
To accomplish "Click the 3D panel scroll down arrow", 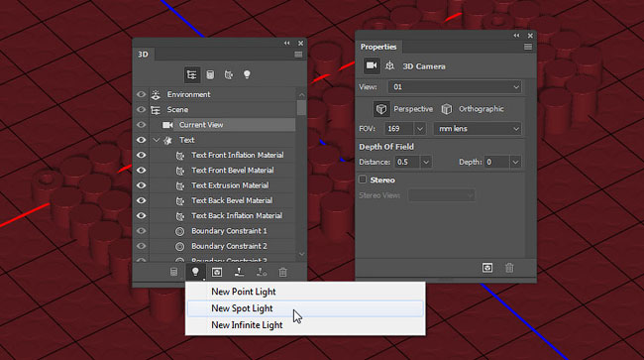I will [302, 254].
